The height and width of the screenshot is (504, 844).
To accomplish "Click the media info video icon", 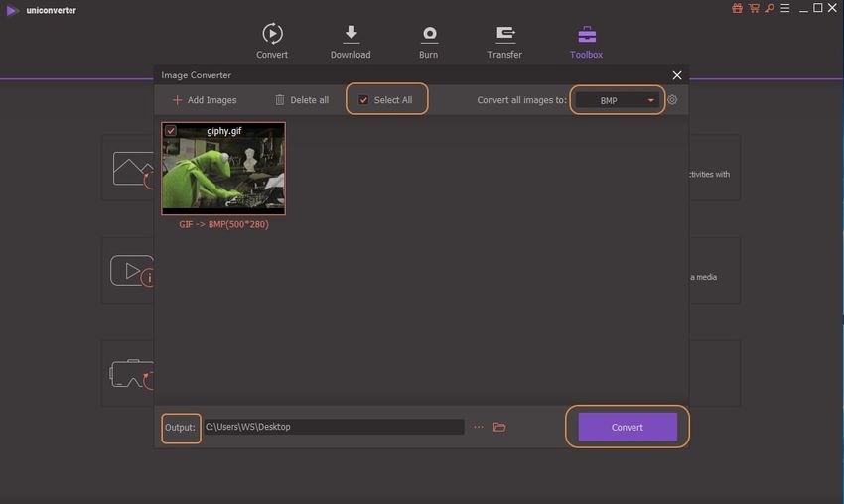I will coord(132,271).
